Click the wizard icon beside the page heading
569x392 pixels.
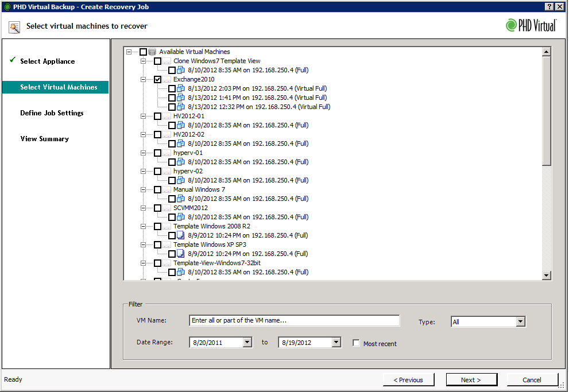click(x=14, y=27)
